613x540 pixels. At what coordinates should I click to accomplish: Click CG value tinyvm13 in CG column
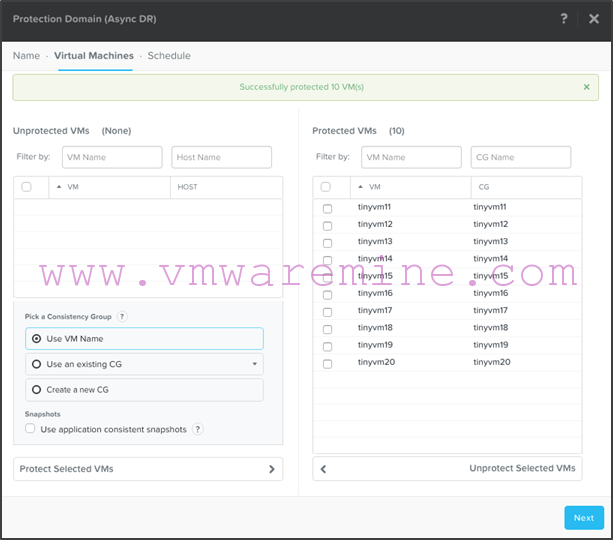pyautogui.click(x=491, y=241)
